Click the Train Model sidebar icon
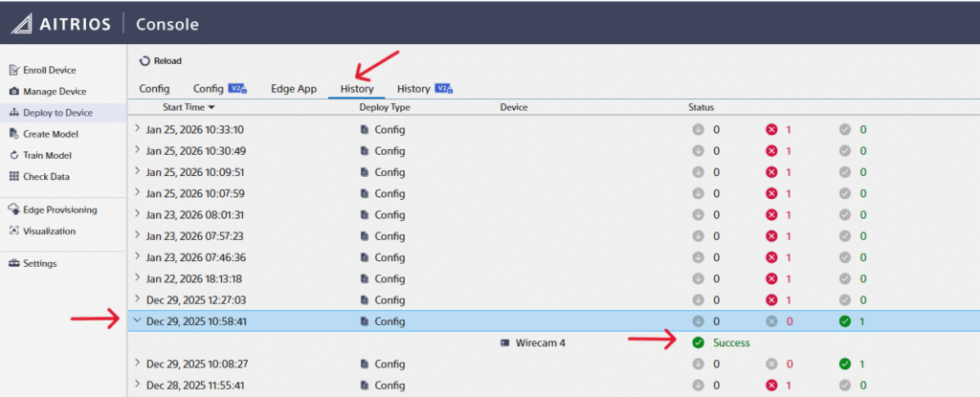The width and height of the screenshot is (980, 397). [x=13, y=155]
